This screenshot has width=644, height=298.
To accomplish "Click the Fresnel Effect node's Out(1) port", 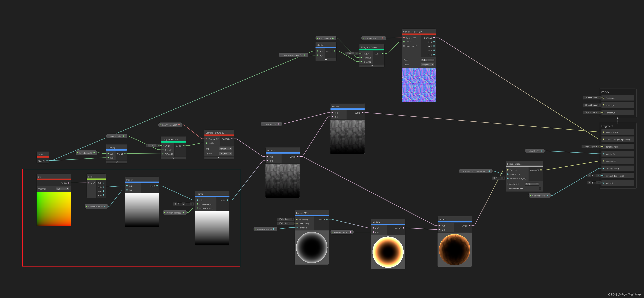I will (x=327, y=219).
